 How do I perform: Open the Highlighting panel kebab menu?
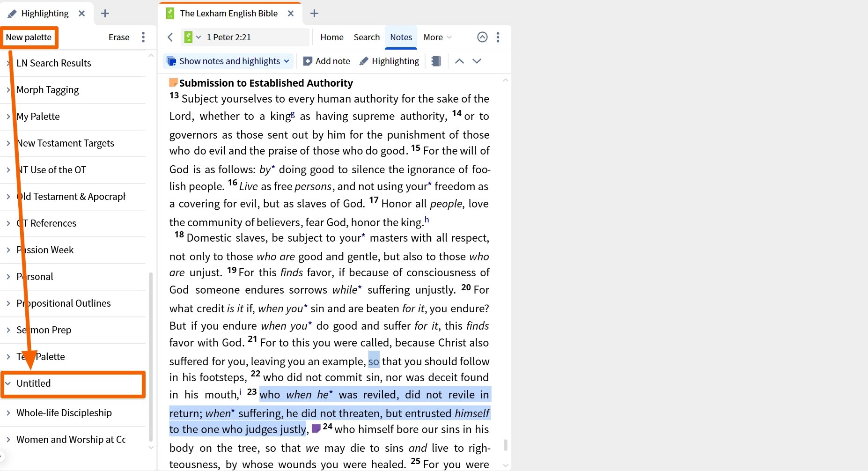tap(143, 37)
